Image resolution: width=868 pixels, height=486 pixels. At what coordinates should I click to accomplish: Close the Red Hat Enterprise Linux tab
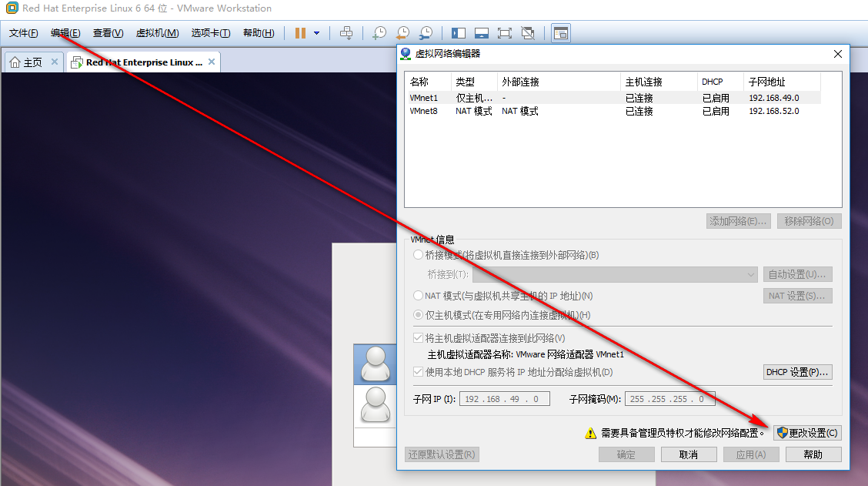212,62
